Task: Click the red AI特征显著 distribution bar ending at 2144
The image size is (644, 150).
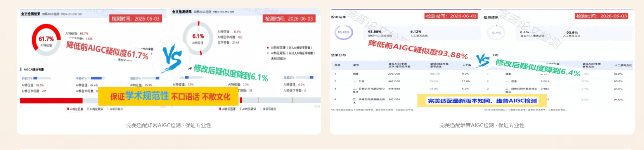Action: (241, 100)
